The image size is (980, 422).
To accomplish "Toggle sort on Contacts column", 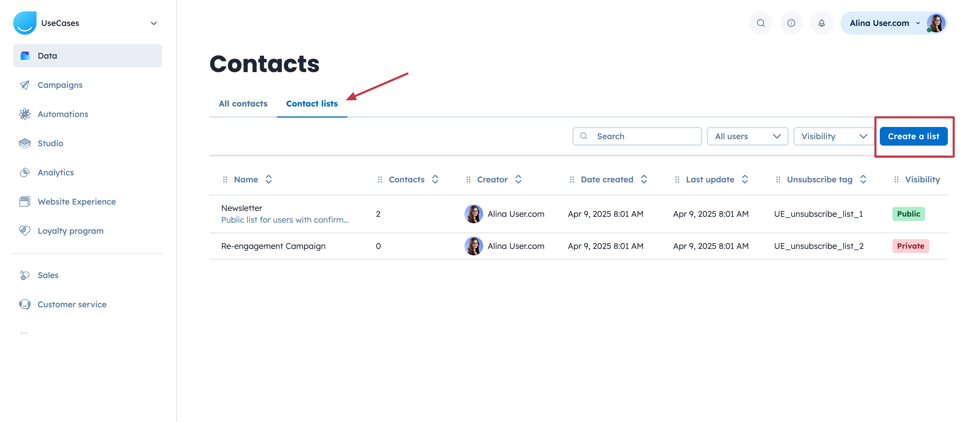I will 435,179.
